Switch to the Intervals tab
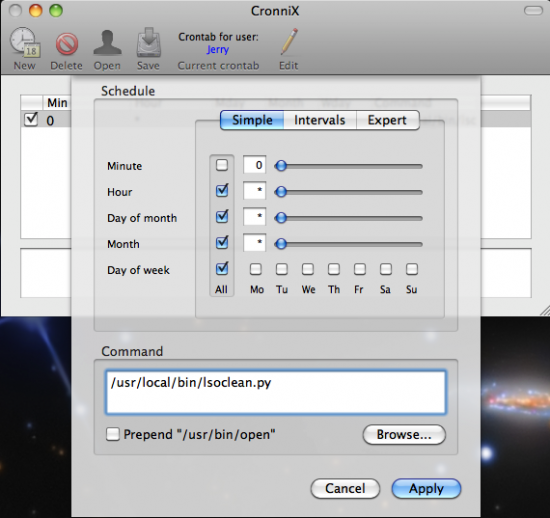The image size is (550, 518). click(x=320, y=120)
